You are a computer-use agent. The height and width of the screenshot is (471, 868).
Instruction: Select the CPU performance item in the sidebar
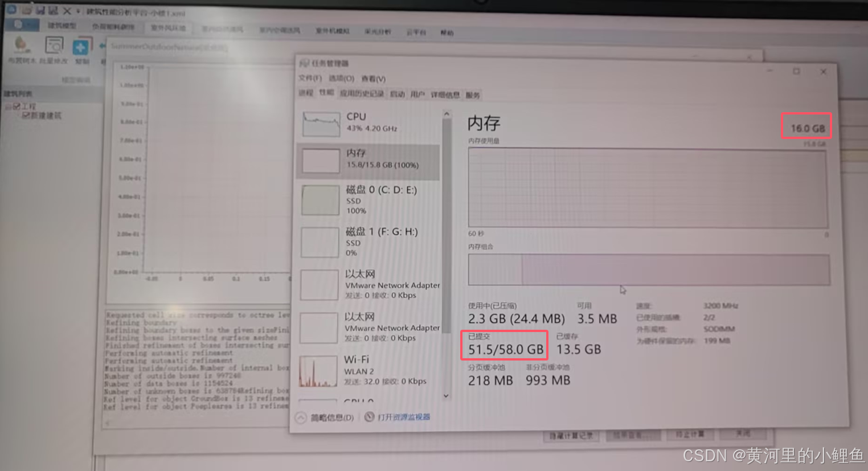click(x=369, y=123)
